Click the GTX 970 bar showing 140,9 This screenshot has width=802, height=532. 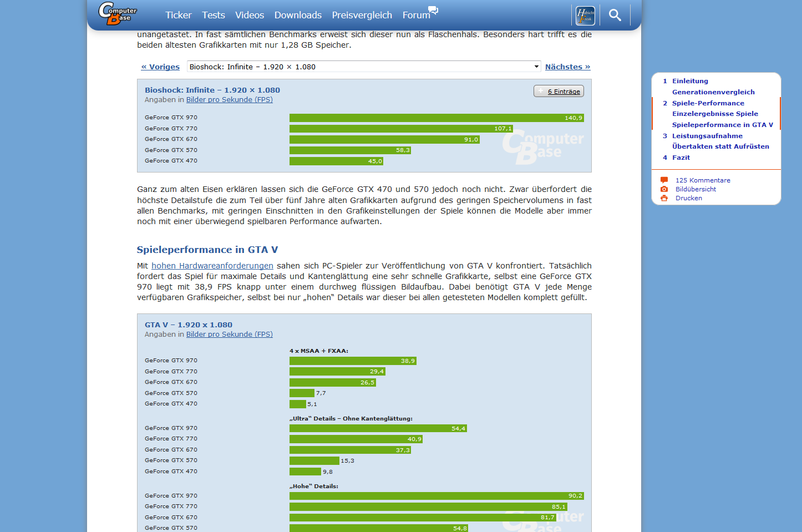point(436,118)
